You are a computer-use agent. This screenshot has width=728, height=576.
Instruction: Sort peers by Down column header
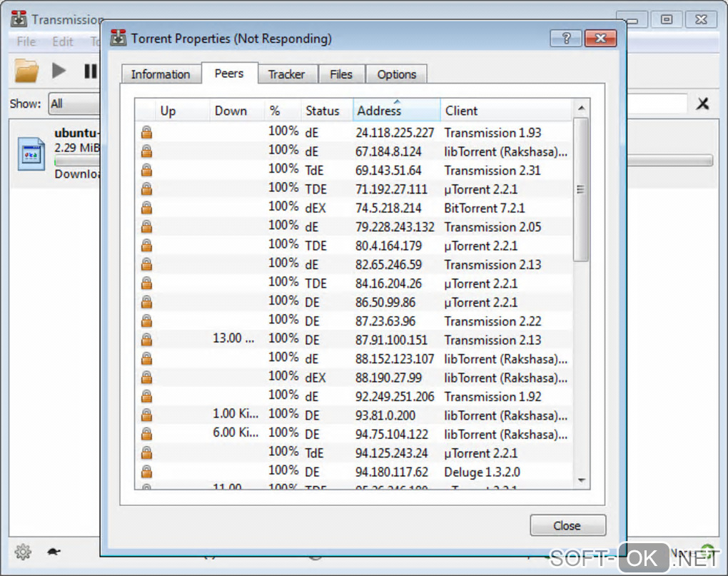point(237,111)
